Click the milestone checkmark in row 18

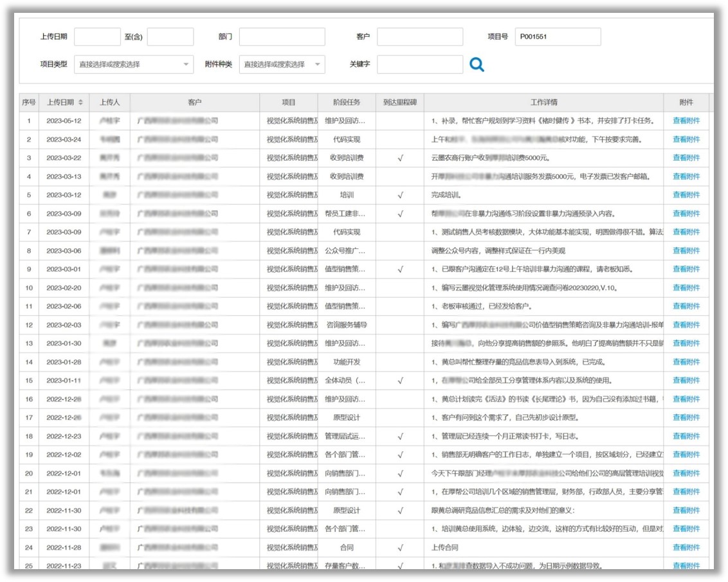[x=400, y=436]
